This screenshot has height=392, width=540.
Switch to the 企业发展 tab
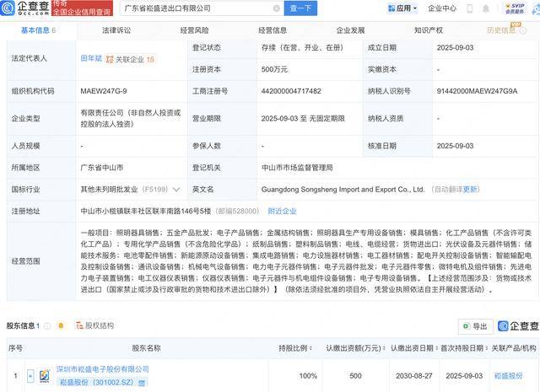pos(351,30)
